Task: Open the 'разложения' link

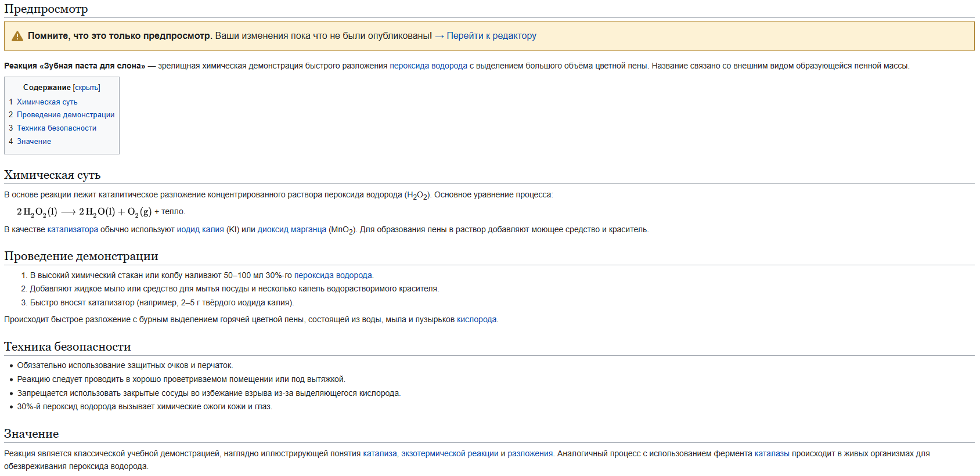Action: click(x=529, y=454)
